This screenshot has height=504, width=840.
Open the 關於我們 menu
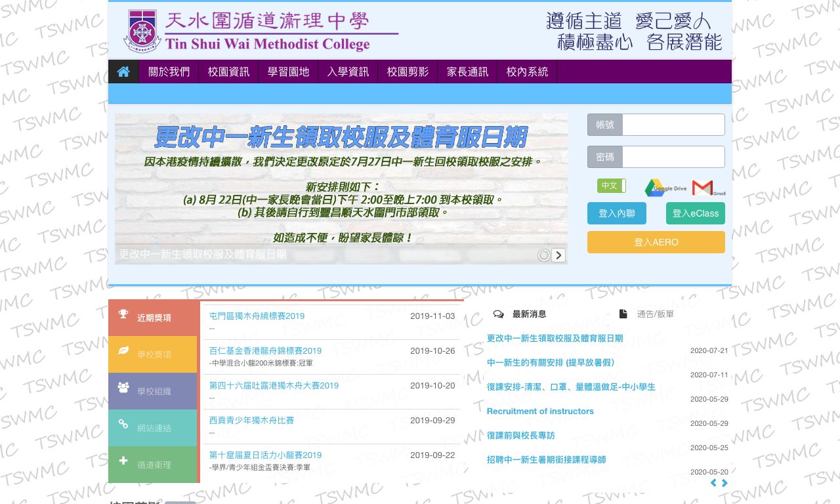click(x=169, y=72)
